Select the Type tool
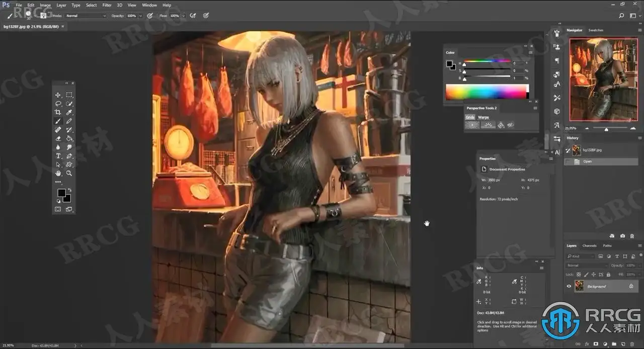Viewport: 644px width, 349px height. [x=58, y=156]
